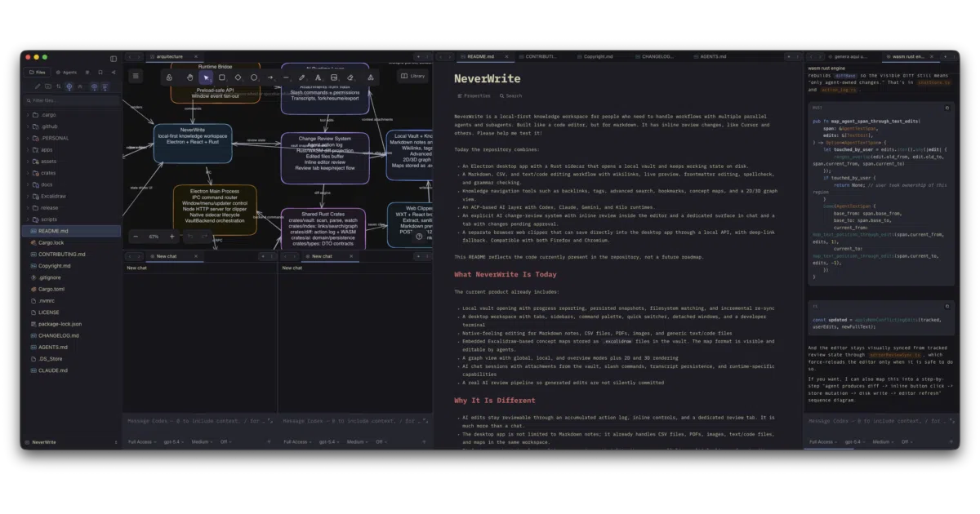Switch to the Agents sidebar tab
The width and height of the screenshot is (980, 514).
(66, 72)
